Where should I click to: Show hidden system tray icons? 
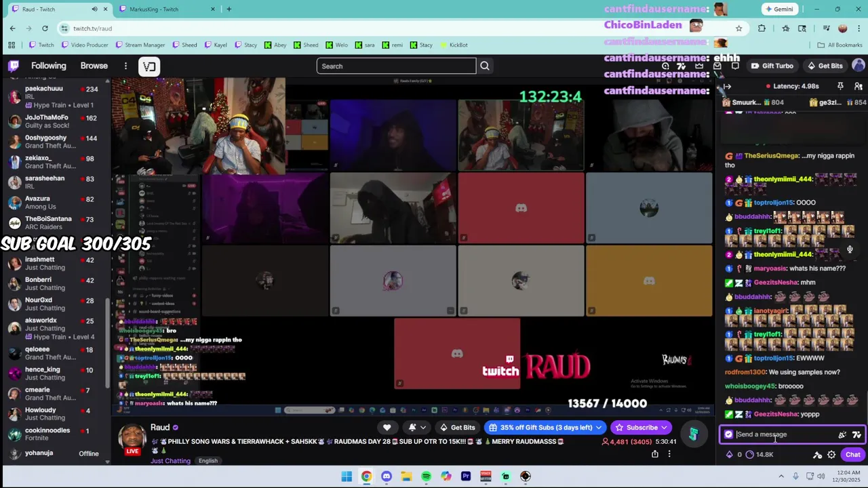pyautogui.click(x=781, y=476)
